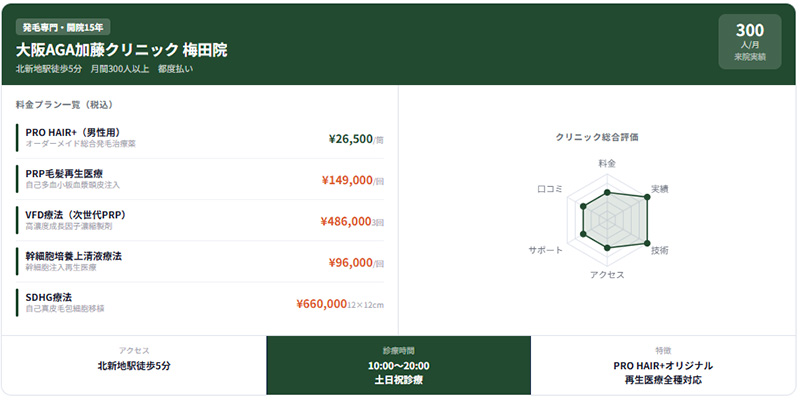Select the VFD療法（次世代PRP） plan
The image size is (800, 400).
pos(200,220)
